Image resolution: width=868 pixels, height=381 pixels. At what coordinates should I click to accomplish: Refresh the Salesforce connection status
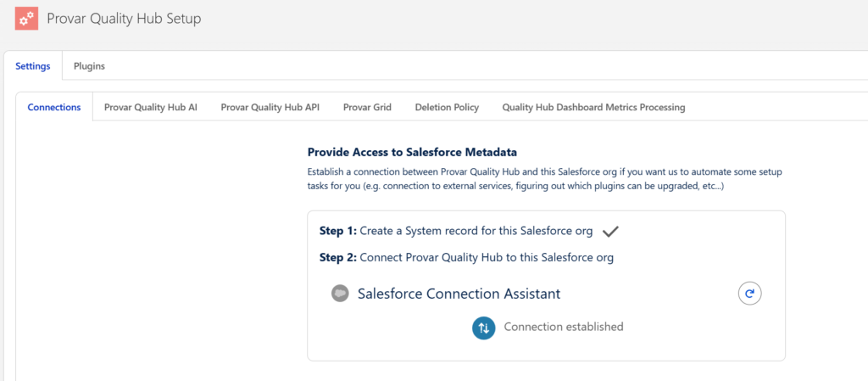click(749, 294)
